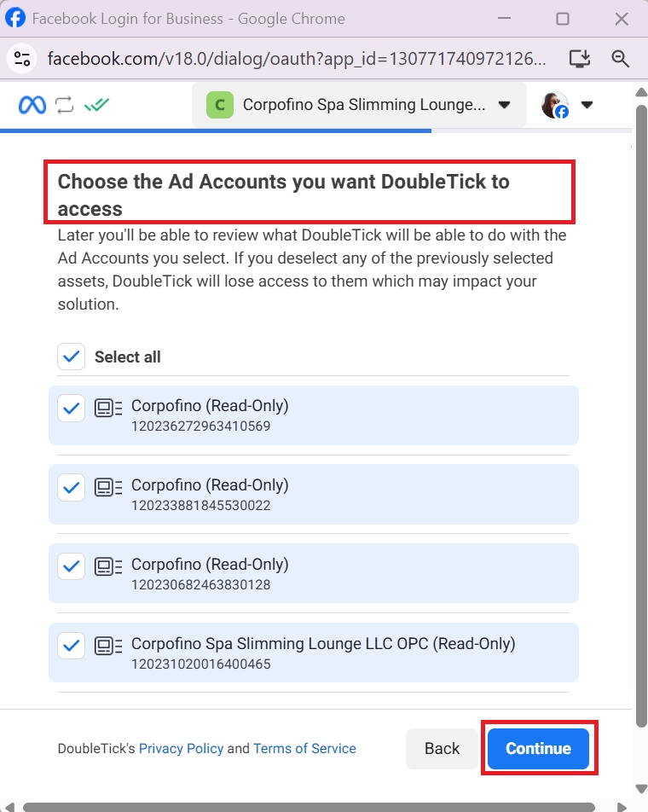Open DoubleTick's Privacy Policy link
Viewport: 648px width, 812px height.
(x=181, y=749)
